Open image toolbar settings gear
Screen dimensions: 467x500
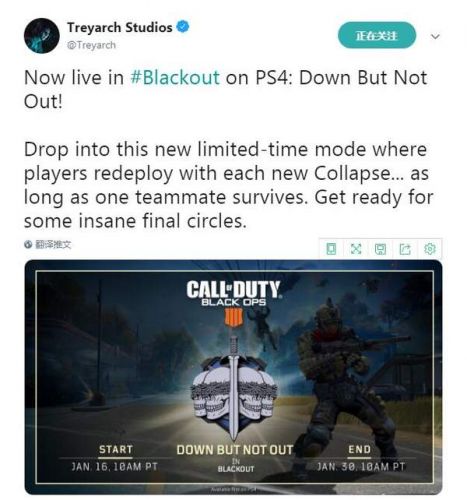pyautogui.click(x=430, y=249)
